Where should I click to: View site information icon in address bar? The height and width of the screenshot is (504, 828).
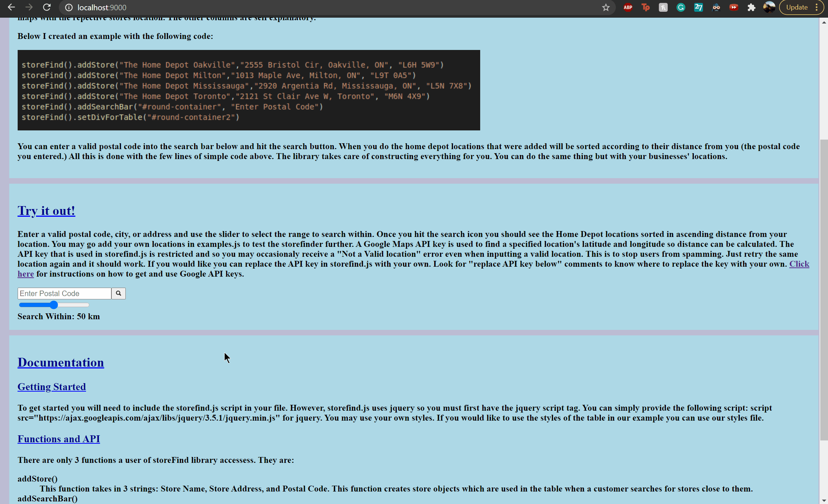pyautogui.click(x=69, y=7)
